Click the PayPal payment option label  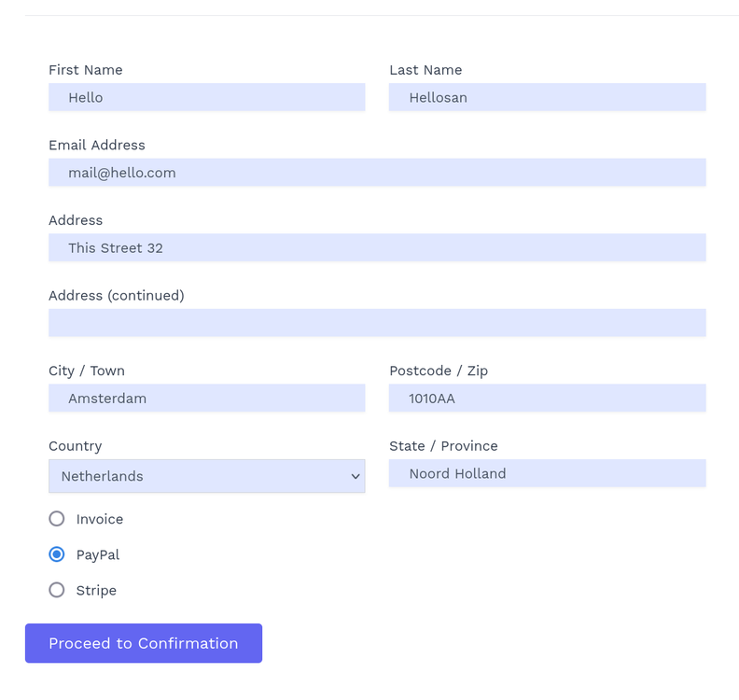click(98, 554)
